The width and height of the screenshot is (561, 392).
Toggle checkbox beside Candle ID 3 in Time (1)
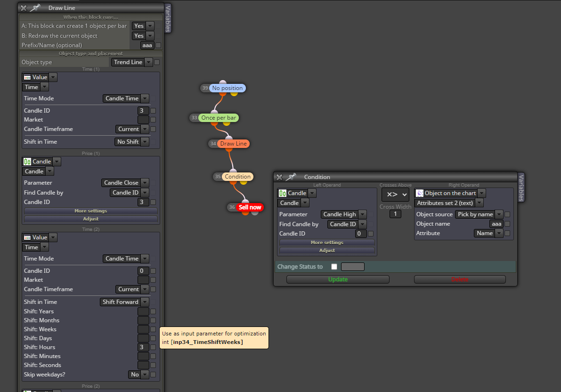pos(153,111)
